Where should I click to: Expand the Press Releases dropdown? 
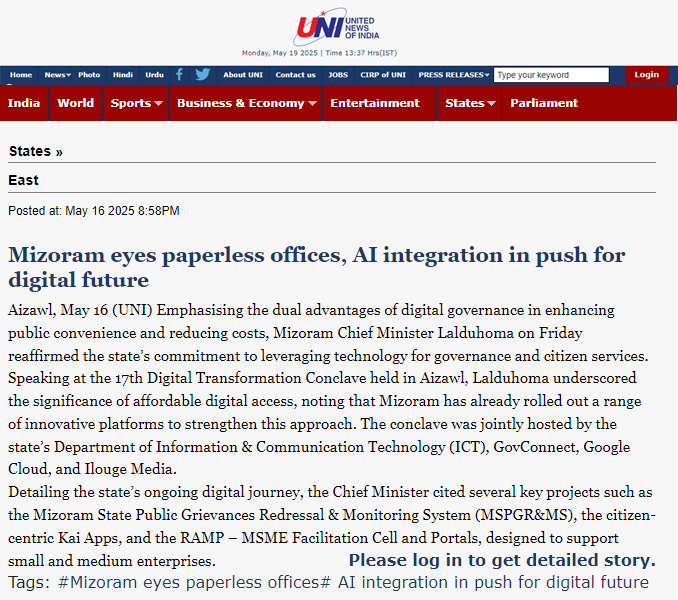click(x=454, y=75)
